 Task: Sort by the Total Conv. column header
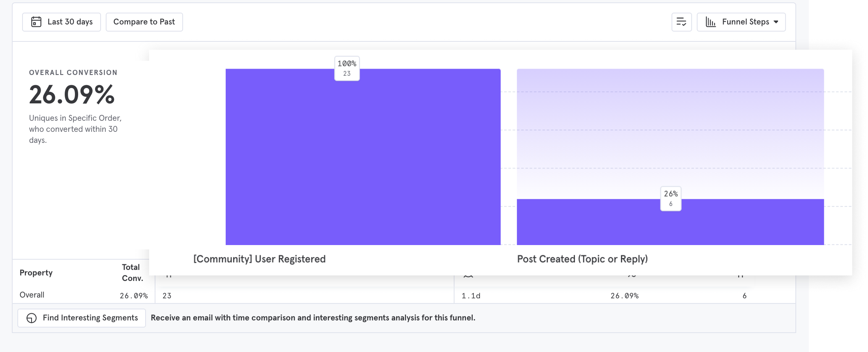[x=132, y=273]
